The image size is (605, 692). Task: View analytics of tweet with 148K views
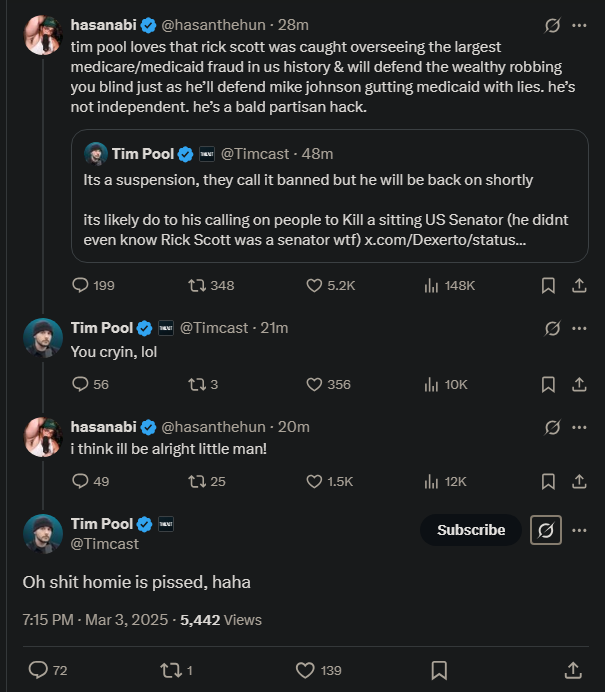pyautogui.click(x=432, y=285)
